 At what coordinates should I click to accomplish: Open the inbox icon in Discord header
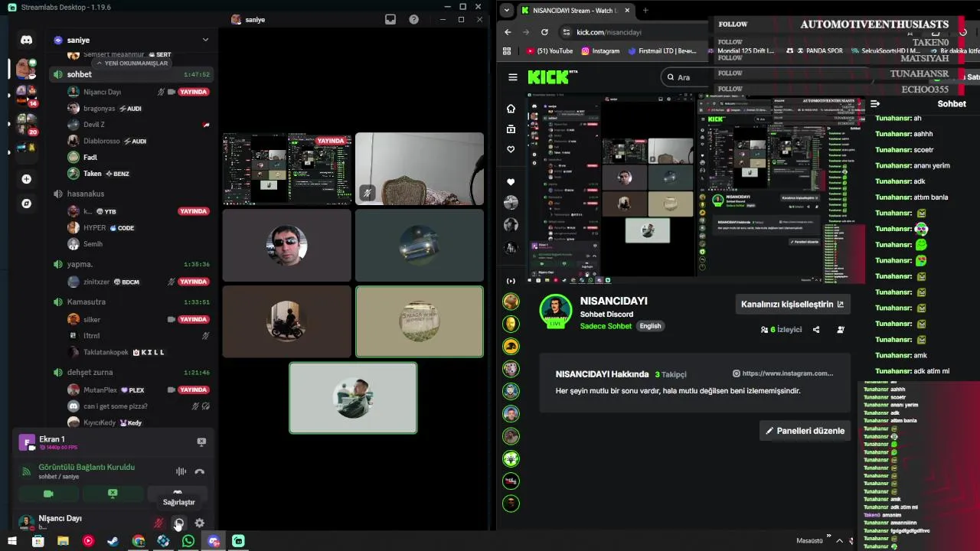390,19
